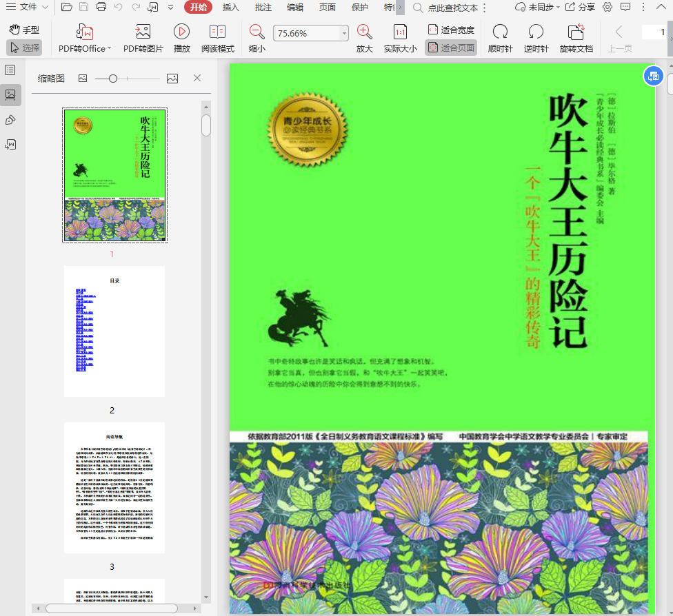The height and width of the screenshot is (616, 673).
Task: Click the 分享 share button
Action: pyautogui.click(x=580, y=7)
